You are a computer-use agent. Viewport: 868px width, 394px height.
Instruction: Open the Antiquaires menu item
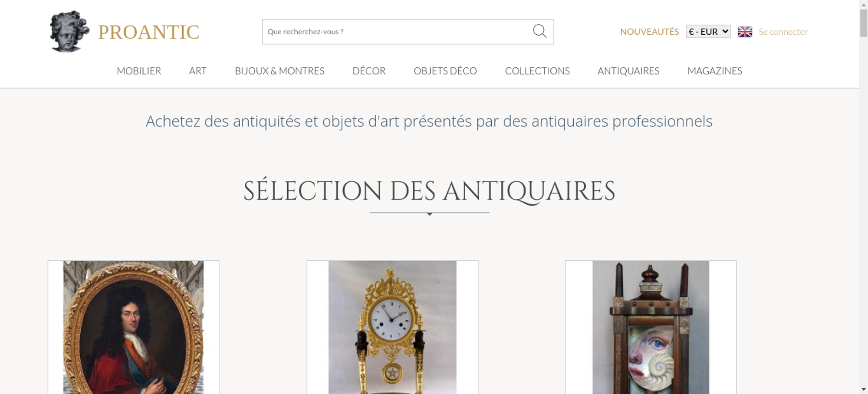[628, 71]
